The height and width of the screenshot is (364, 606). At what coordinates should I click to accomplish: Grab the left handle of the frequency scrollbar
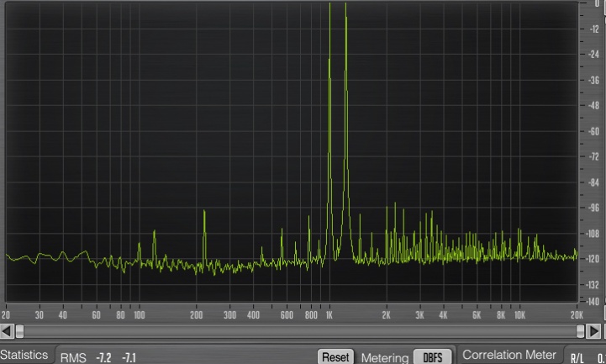[19, 331]
